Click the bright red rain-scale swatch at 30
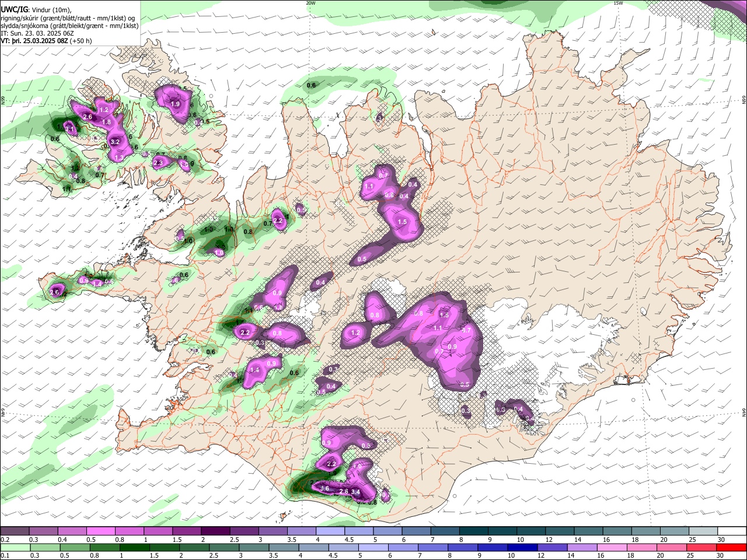747x560 pixels. point(730,547)
